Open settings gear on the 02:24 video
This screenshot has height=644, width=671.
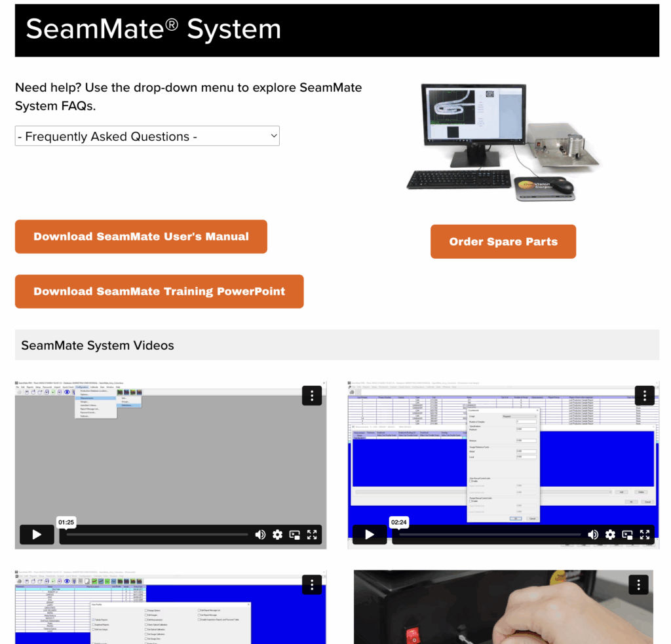click(610, 535)
